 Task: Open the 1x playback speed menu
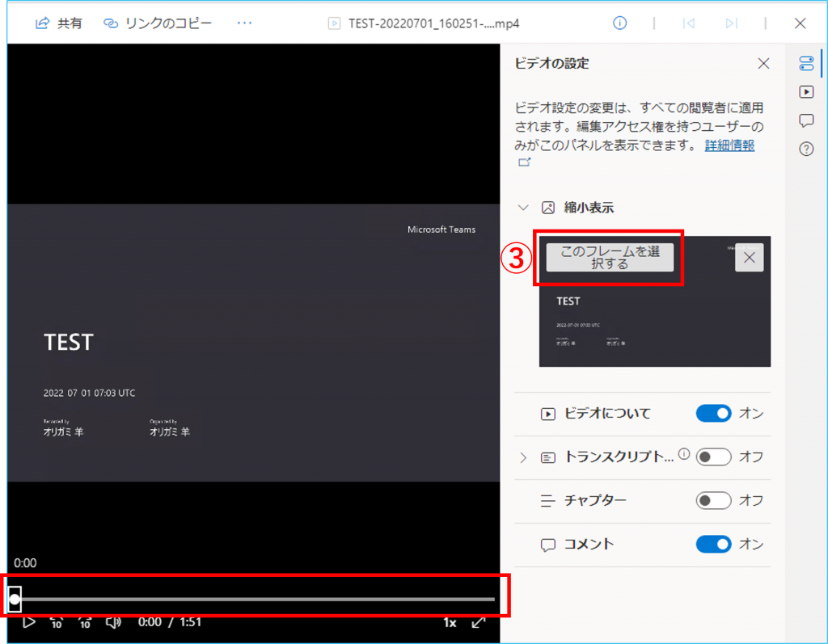point(450,622)
